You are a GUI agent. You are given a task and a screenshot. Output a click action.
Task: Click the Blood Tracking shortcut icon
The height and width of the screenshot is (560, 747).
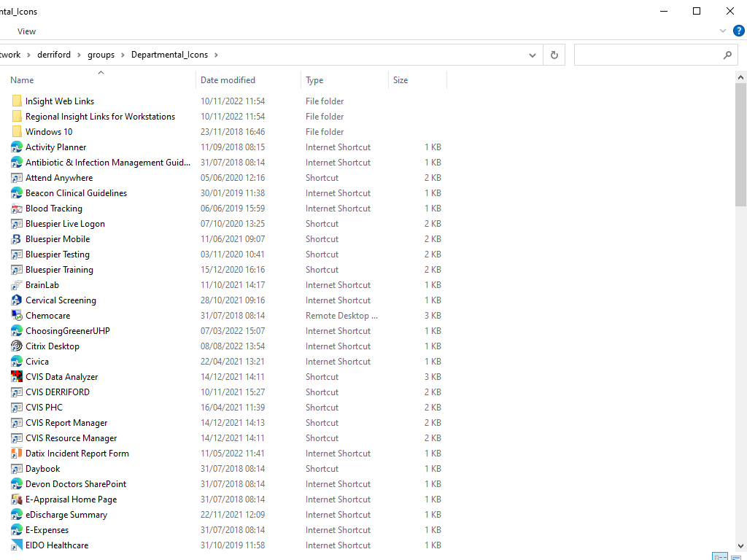[x=17, y=208]
